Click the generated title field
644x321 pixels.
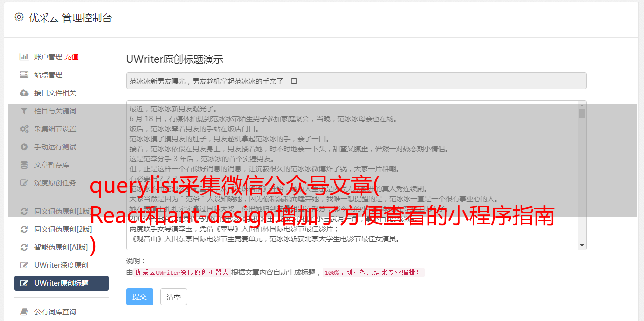pyautogui.click(x=356, y=81)
